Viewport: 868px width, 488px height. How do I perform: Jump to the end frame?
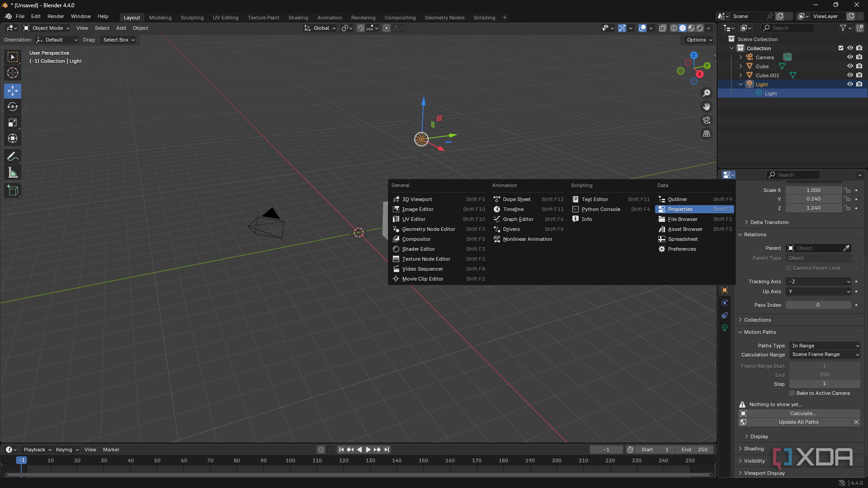coord(387,450)
